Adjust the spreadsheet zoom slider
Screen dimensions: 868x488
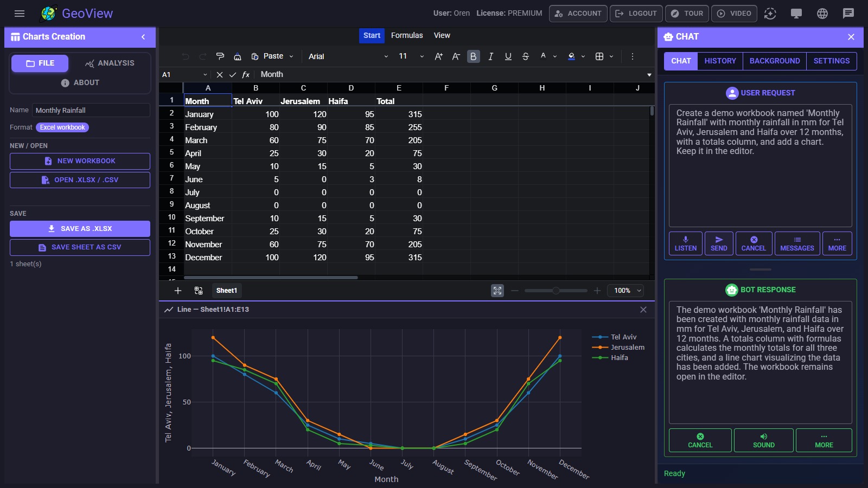point(556,291)
